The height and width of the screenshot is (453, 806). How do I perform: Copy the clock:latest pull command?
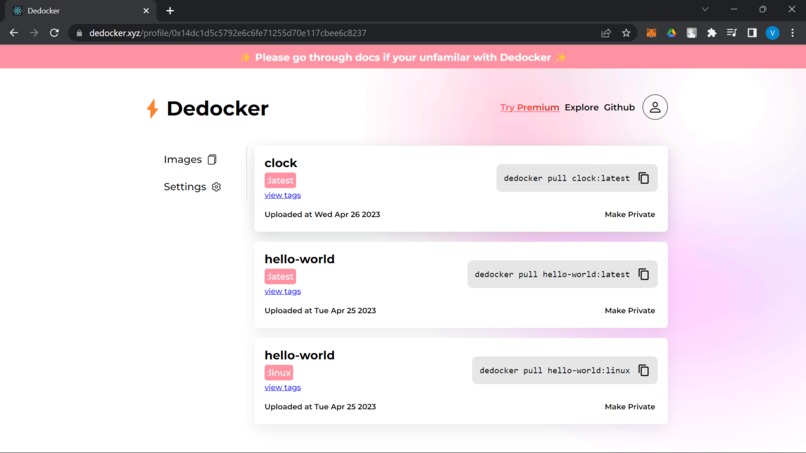click(644, 178)
